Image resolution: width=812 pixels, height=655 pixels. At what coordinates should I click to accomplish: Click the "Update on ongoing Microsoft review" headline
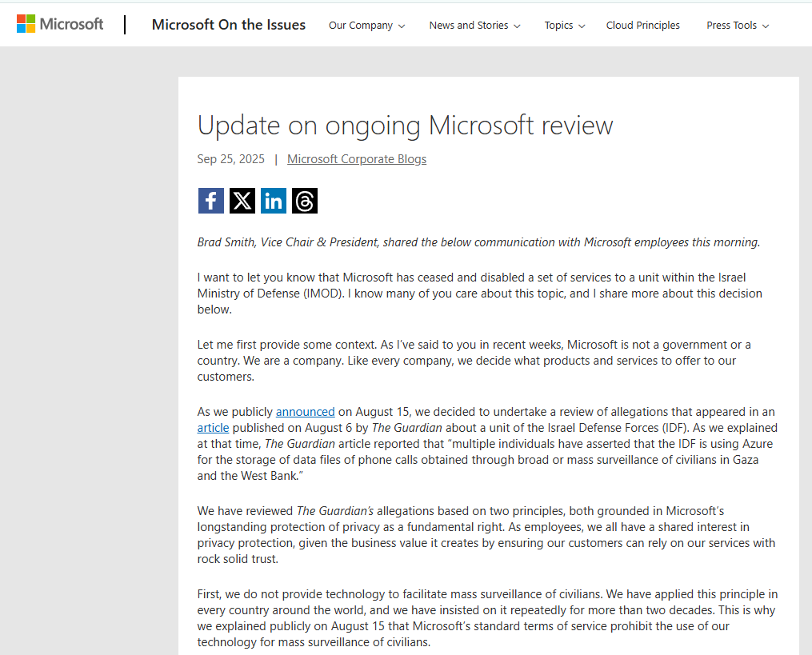pos(405,126)
